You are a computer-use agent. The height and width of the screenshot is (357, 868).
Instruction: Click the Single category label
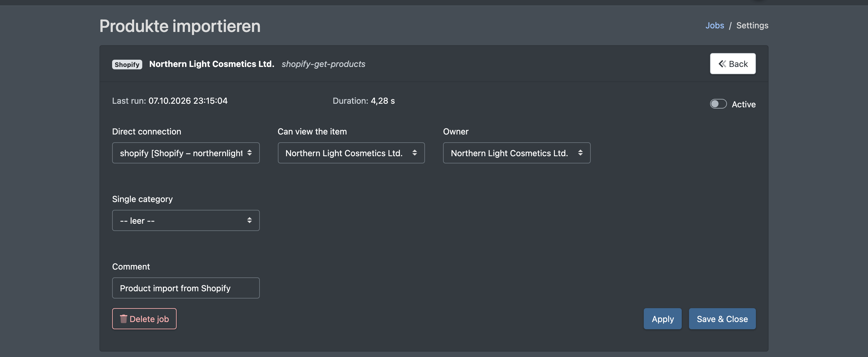click(x=142, y=199)
